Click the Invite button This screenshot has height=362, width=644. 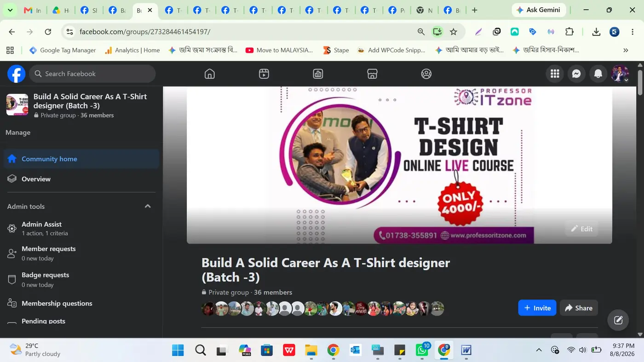pyautogui.click(x=537, y=308)
